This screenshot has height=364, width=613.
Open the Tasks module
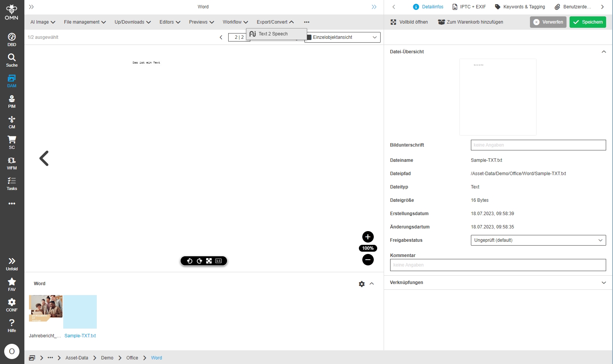[12, 184]
